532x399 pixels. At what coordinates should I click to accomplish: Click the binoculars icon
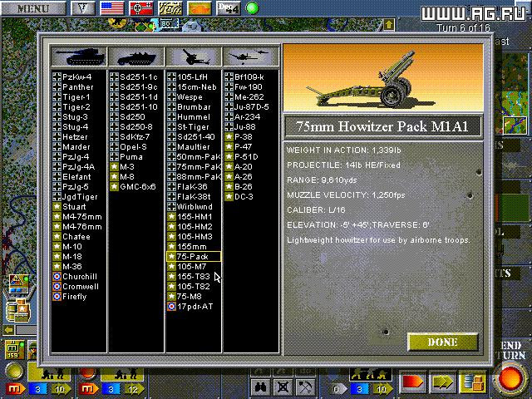point(260,387)
